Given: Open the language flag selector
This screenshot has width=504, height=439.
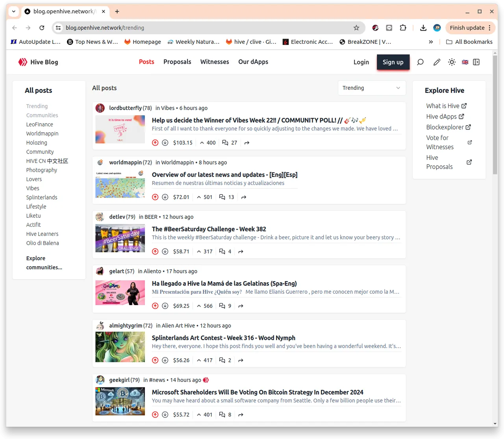Looking at the screenshot, I should click(465, 62).
